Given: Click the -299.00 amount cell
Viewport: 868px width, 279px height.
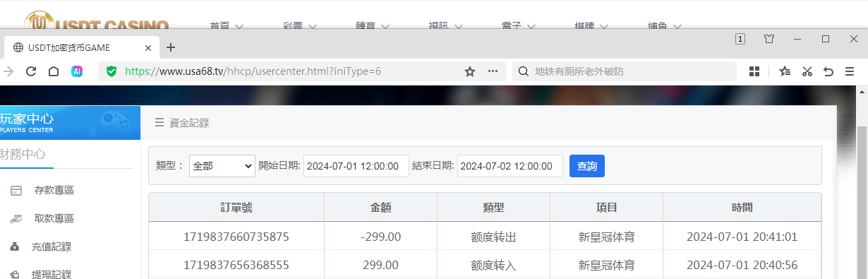Looking at the screenshot, I should (380, 237).
